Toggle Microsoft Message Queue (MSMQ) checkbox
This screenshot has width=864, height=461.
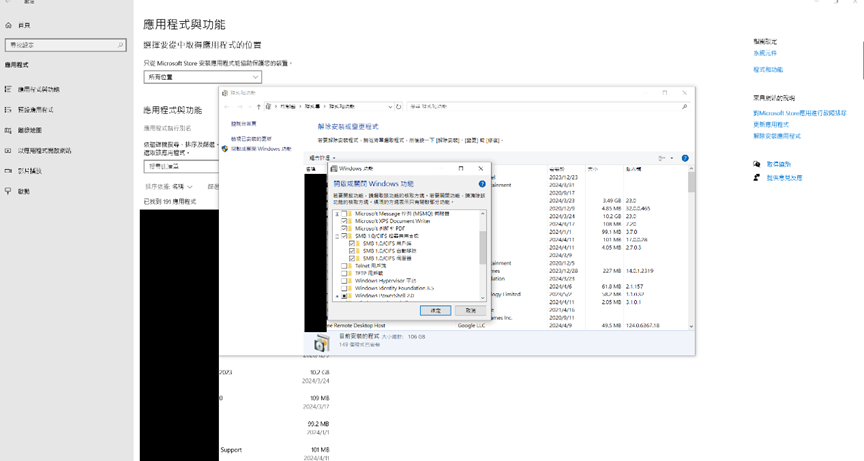[x=344, y=214]
